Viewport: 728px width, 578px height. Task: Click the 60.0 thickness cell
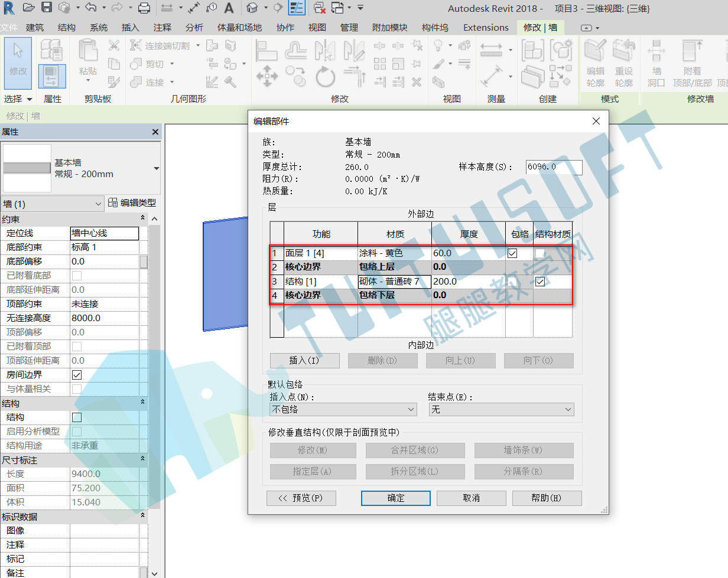[469, 253]
